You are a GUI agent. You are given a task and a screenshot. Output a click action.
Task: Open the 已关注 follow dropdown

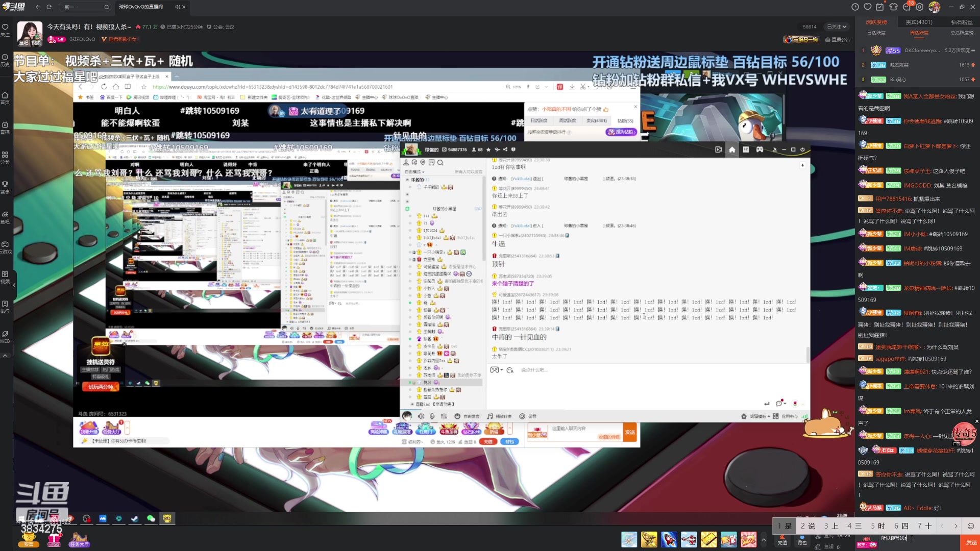point(837,27)
